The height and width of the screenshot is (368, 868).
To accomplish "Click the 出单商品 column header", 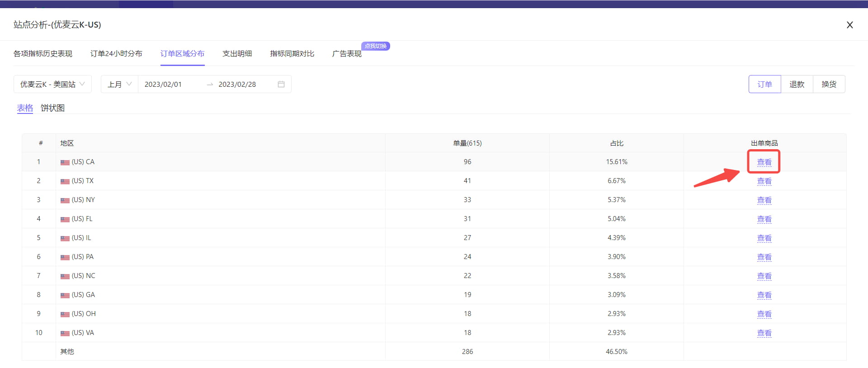I will coord(764,143).
